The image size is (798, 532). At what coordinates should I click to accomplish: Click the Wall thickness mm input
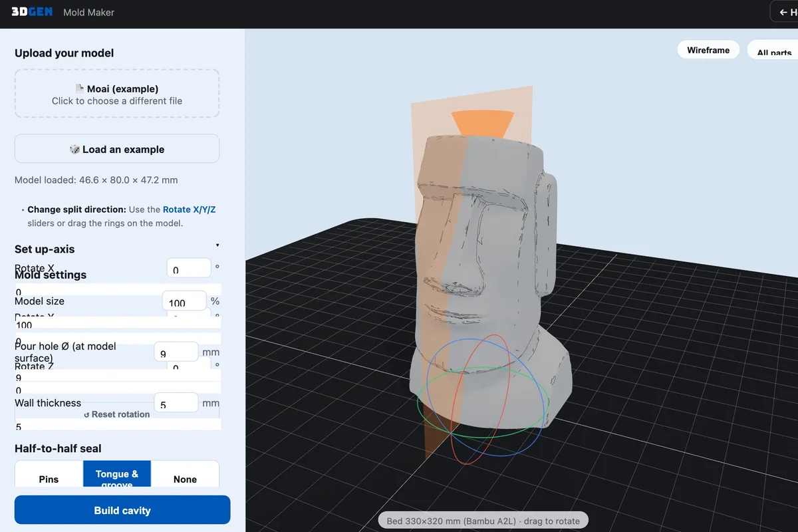click(176, 402)
